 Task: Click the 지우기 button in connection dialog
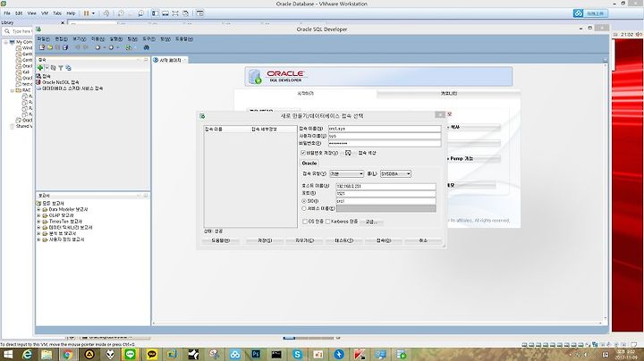(304, 240)
